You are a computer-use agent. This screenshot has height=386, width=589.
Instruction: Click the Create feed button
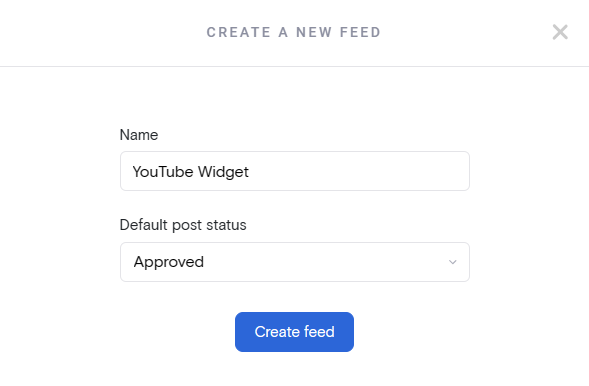294,332
